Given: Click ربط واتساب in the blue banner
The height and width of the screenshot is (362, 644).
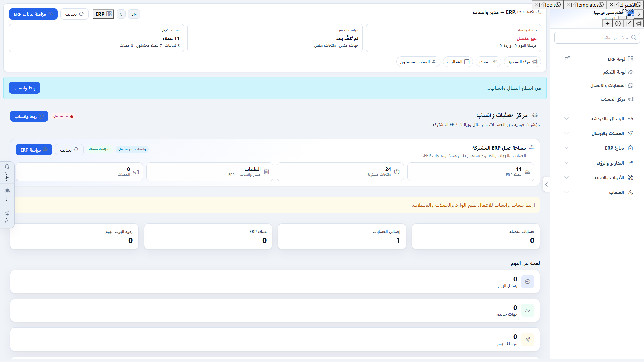Looking at the screenshot, I should tap(24, 88).
